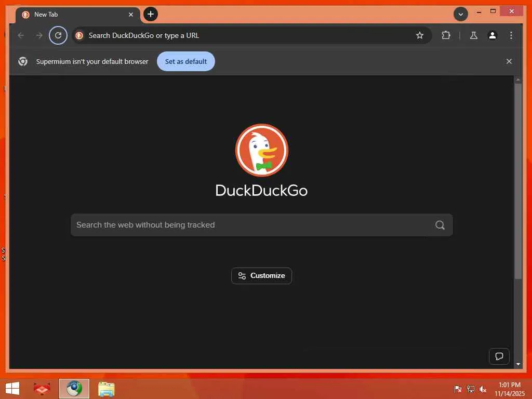Maximize the browser window
Screen dimensions: 532x399
pos(493,11)
